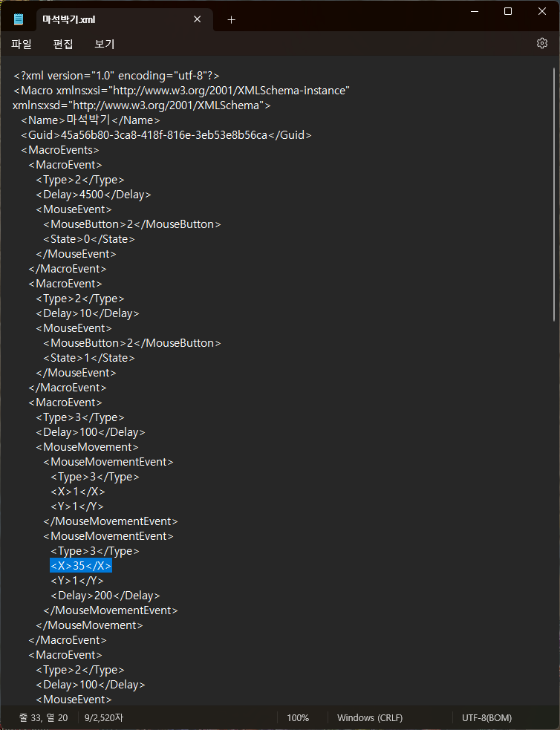Maximize the Notepad window
The image size is (560, 730).
(508, 11)
